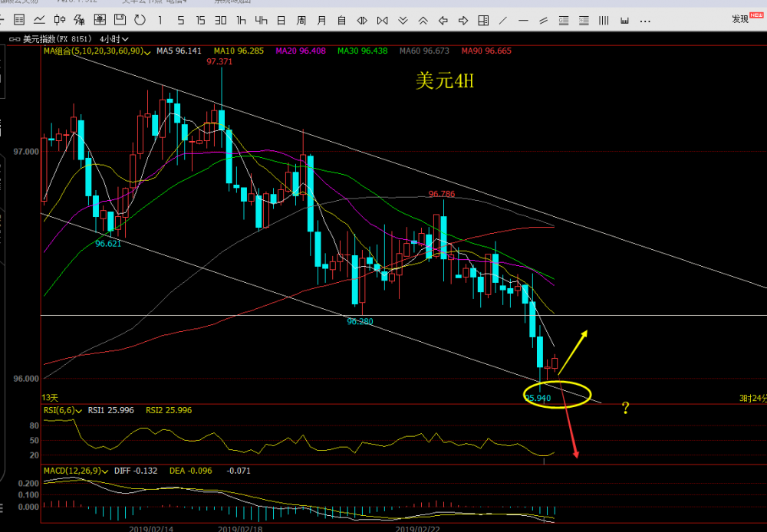Select the candlestick chart icon
The image size is (767, 532).
pyautogui.click(x=60, y=20)
